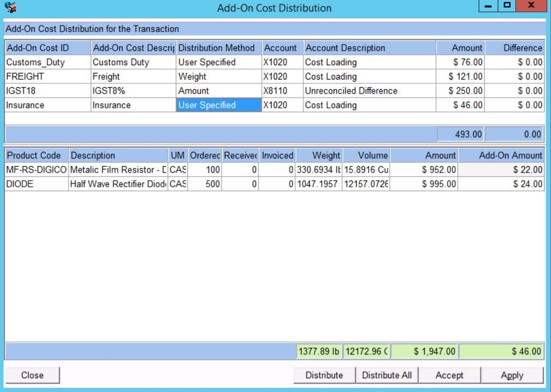Viewport: 551px width, 392px height.
Task: Click the Accept button
Action: pyautogui.click(x=449, y=375)
